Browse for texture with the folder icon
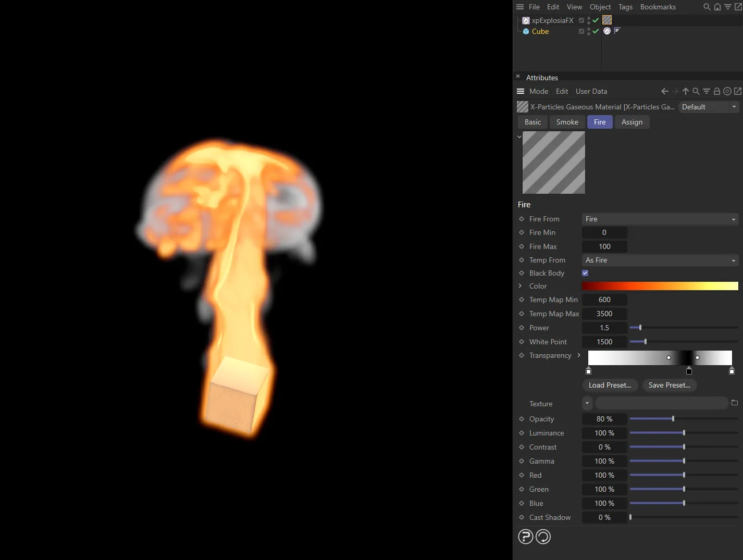 pyautogui.click(x=735, y=403)
